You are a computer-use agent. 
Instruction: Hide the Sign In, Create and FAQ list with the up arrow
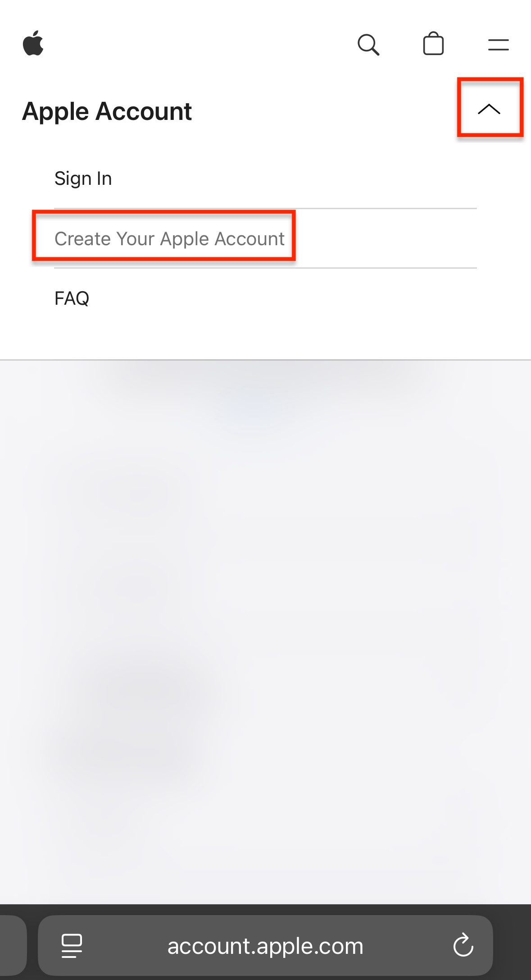pyautogui.click(x=489, y=109)
